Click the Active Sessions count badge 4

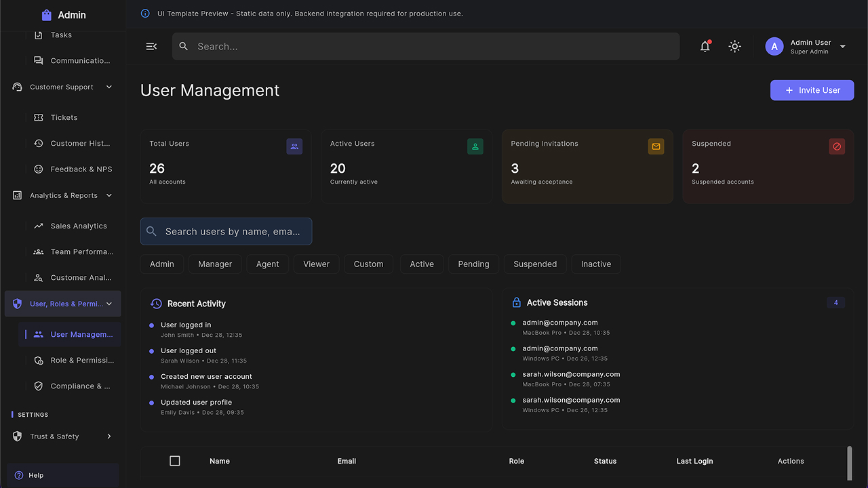(x=835, y=302)
